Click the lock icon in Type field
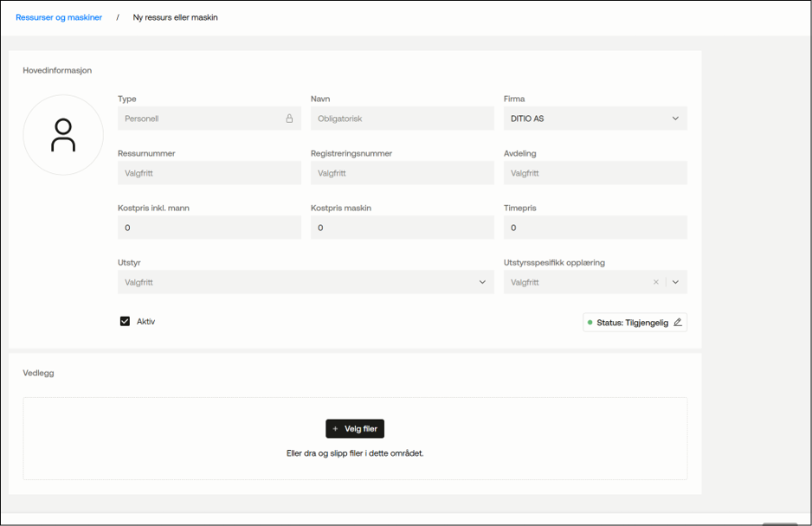Screen dimensions: 812x526 [x=289, y=119]
